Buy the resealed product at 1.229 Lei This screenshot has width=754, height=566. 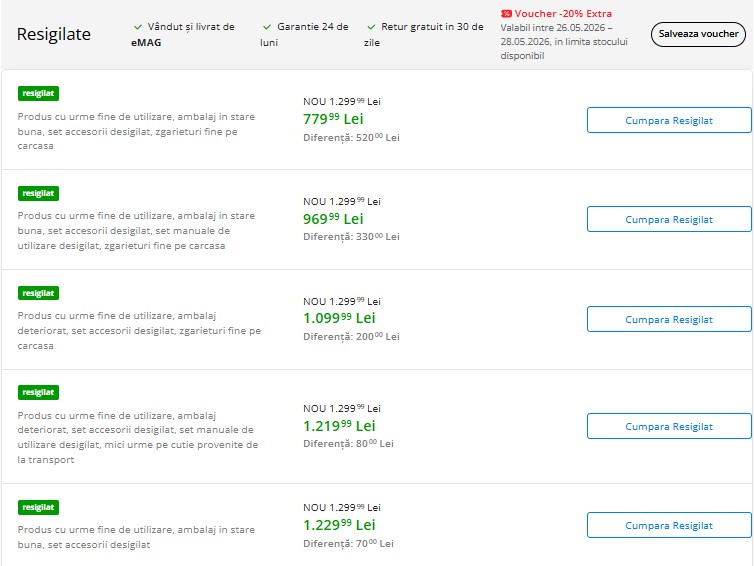[x=669, y=525]
